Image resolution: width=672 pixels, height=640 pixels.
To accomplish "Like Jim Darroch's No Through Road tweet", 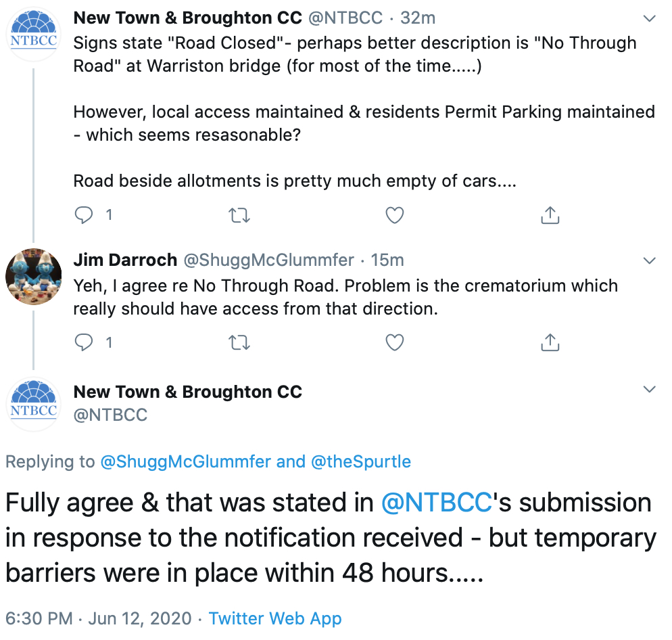I will point(395,342).
